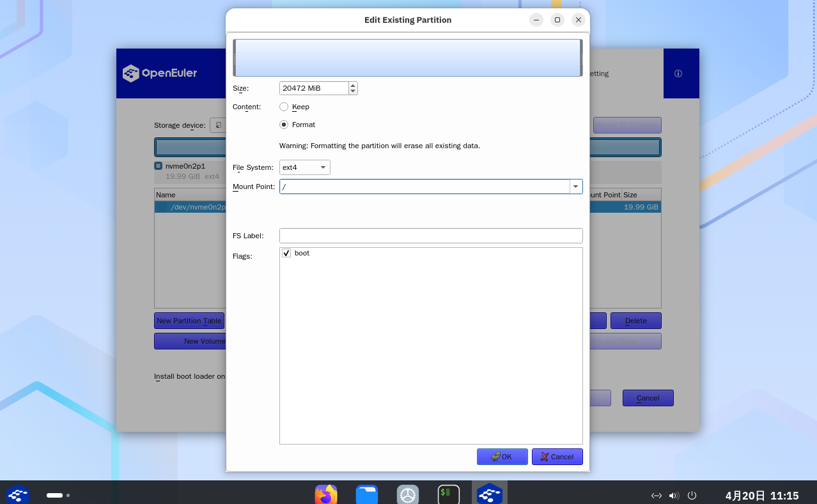Toggle nvme0n2p1 partition legend box
Image resolution: width=817 pixels, height=504 pixels.
pos(158,165)
